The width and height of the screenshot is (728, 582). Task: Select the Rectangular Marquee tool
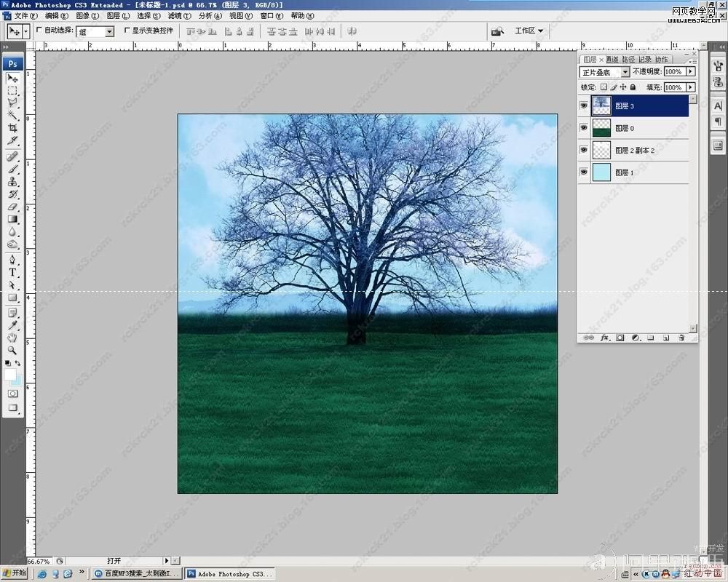pos(12,91)
